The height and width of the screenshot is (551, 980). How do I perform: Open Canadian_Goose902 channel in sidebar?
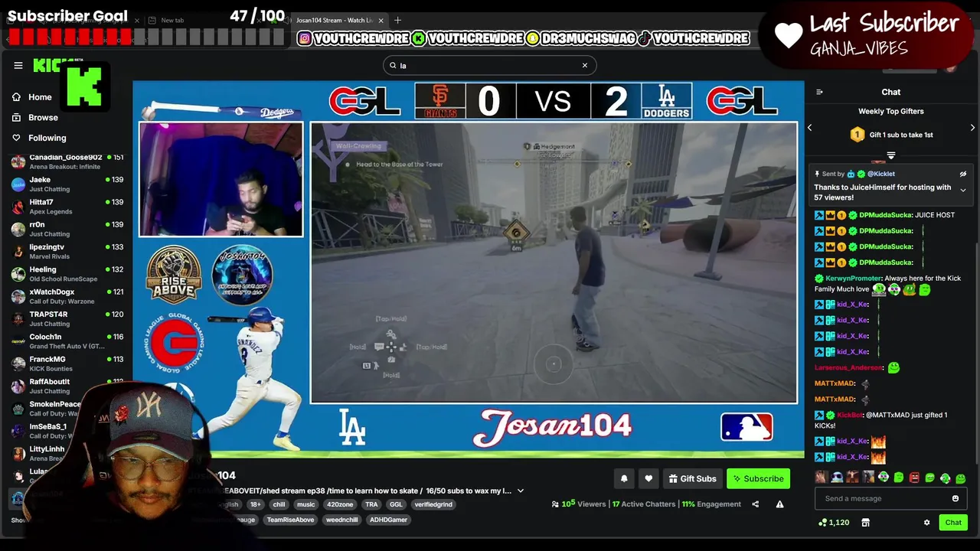point(67,161)
